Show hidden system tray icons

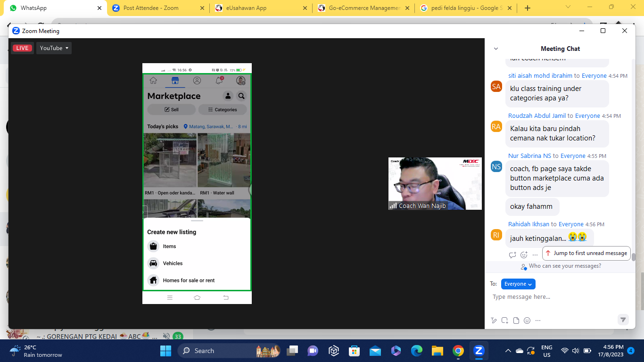coord(508,351)
